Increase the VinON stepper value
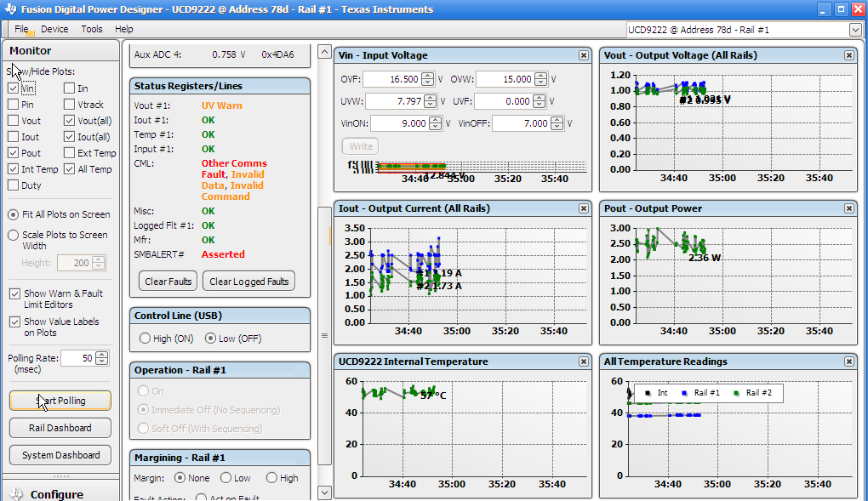The width and height of the screenshot is (868, 501). (x=436, y=121)
